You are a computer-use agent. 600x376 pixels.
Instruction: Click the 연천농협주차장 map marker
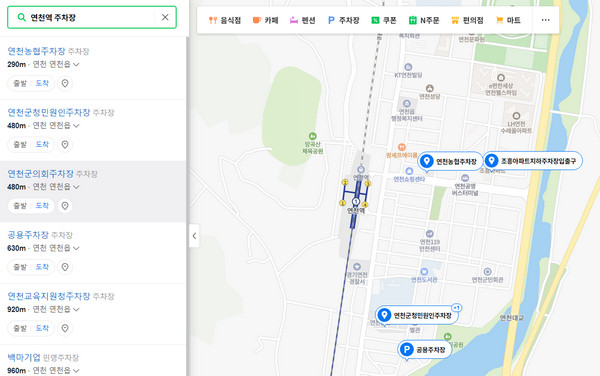[x=450, y=161]
